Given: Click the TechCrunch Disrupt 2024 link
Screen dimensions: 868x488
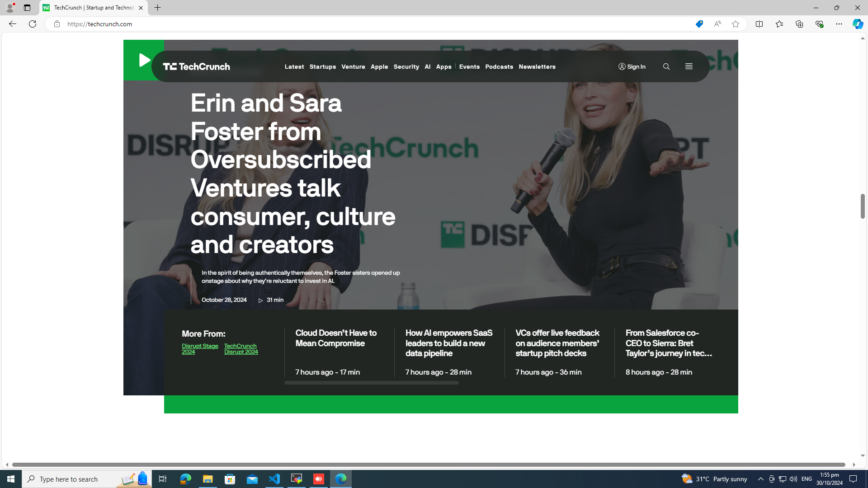Looking at the screenshot, I should click(241, 349).
